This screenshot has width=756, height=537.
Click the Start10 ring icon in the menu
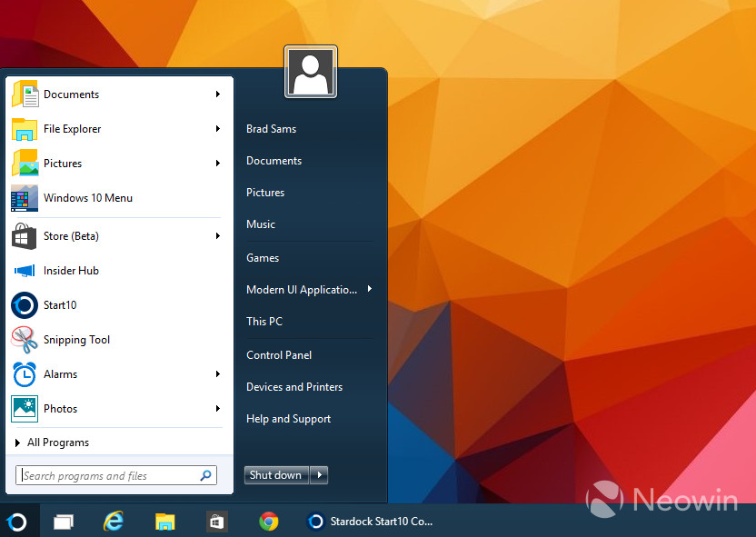(x=25, y=305)
